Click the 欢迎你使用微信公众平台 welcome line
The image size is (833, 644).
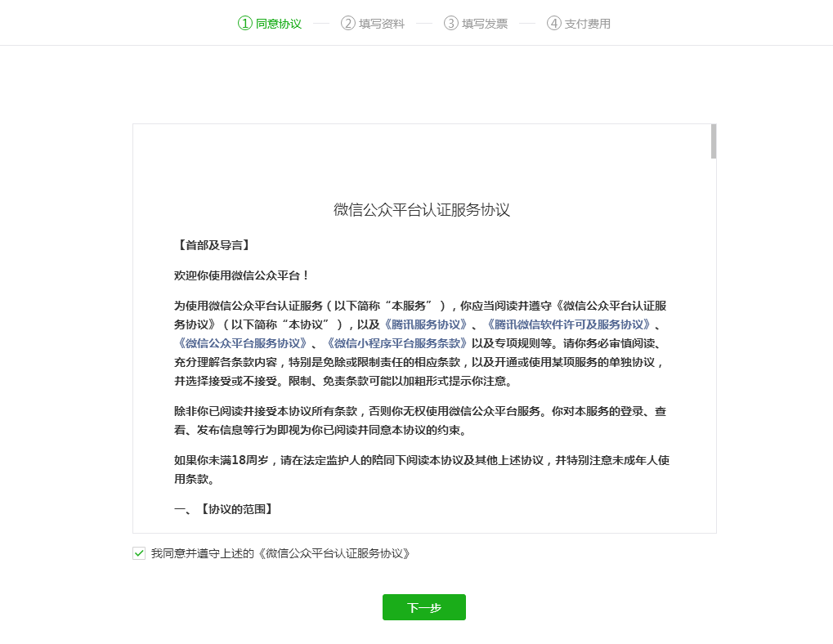242,275
